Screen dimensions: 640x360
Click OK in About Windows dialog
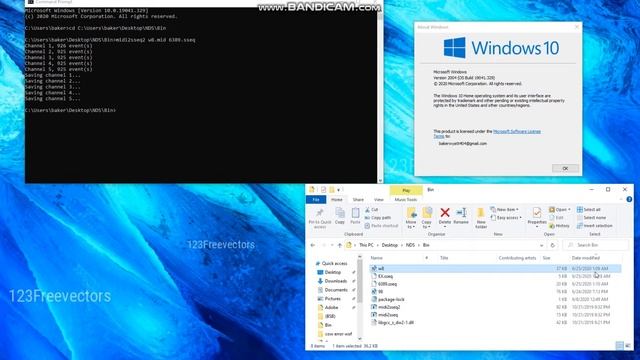565,168
